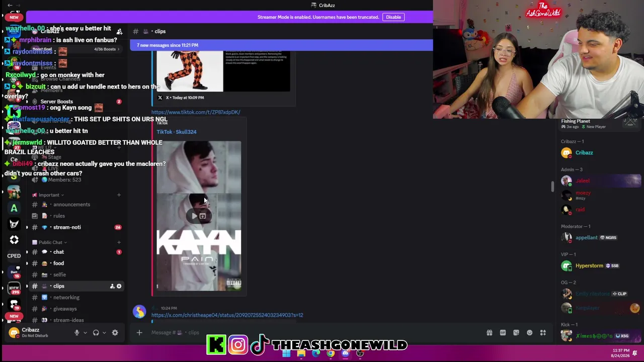Add a channel to the Important category
The height and width of the screenshot is (362, 644).
tap(119, 195)
